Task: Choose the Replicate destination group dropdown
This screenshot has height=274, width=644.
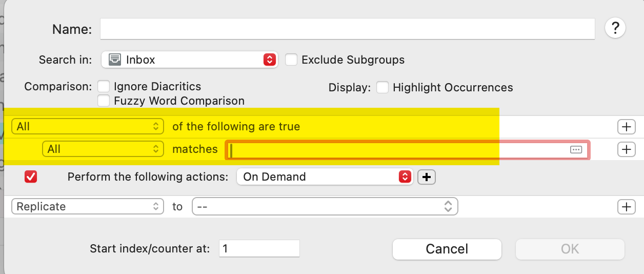Action: 325,207
